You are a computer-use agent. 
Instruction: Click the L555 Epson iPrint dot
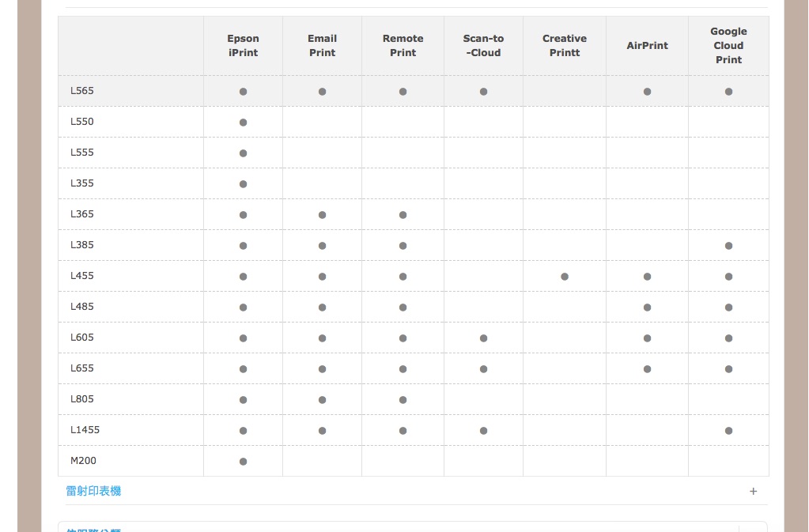coord(243,153)
